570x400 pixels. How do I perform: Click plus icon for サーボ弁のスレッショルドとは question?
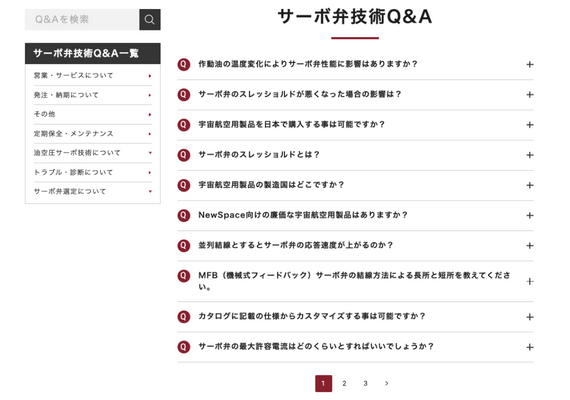coord(530,155)
